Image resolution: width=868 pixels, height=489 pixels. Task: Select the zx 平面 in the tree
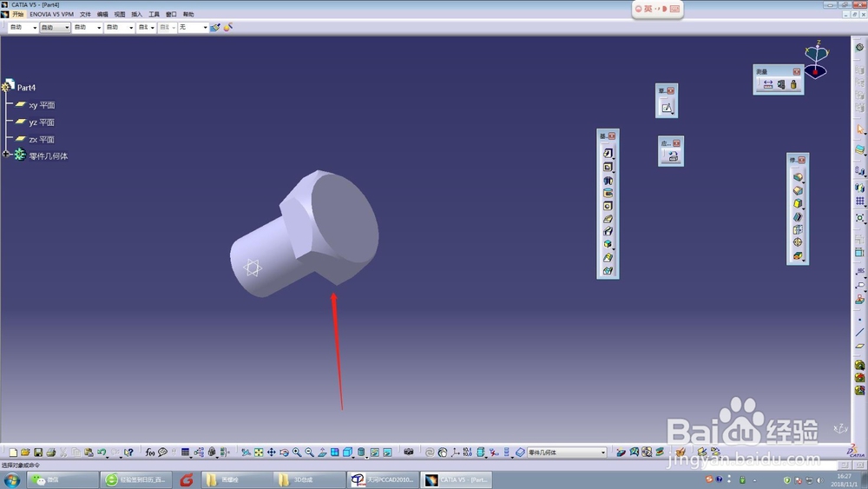pyautogui.click(x=42, y=140)
